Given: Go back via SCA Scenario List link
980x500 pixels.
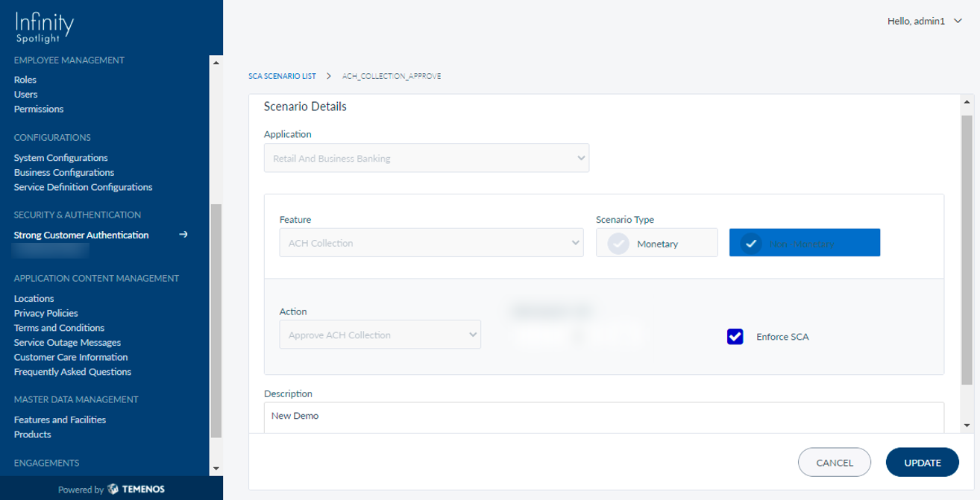Looking at the screenshot, I should pos(282,76).
